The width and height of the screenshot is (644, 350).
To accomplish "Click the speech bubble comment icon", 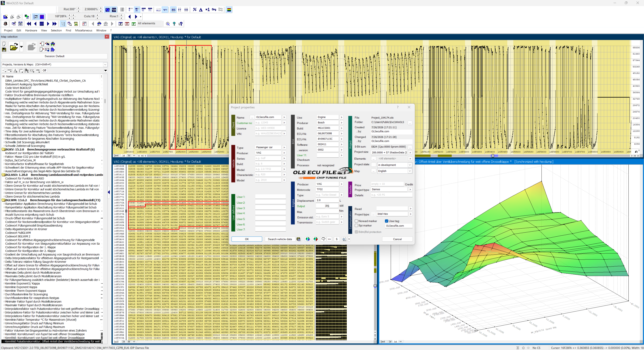I will [323, 239].
